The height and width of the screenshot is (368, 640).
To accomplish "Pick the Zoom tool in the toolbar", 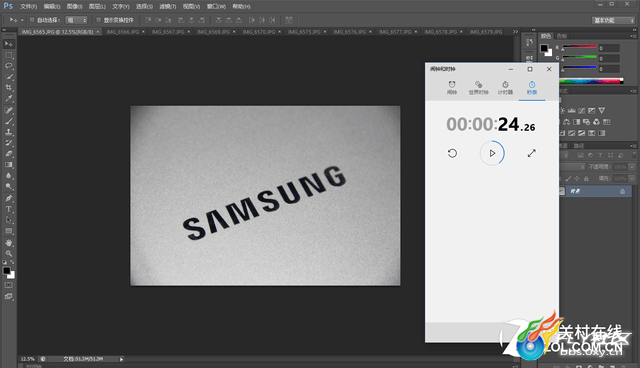I will click(x=9, y=253).
